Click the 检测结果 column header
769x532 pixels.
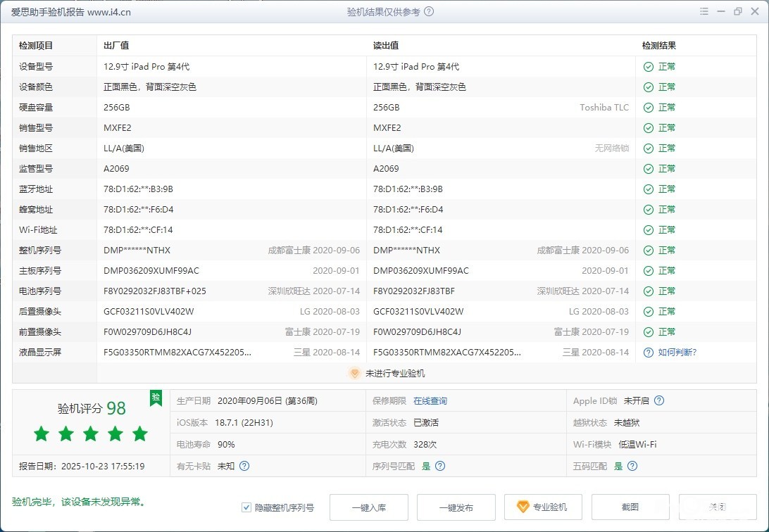click(659, 46)
